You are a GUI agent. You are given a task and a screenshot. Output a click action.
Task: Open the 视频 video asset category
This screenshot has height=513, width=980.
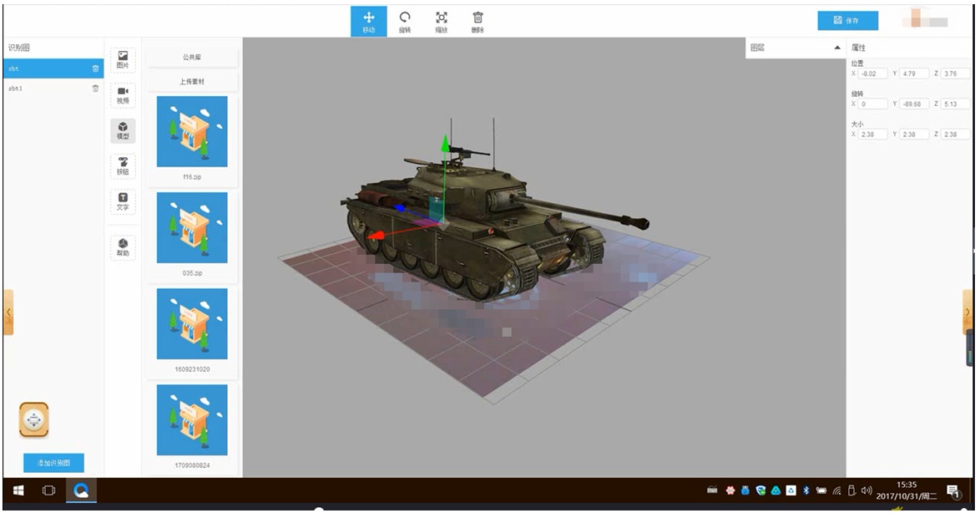coord(123,95)
